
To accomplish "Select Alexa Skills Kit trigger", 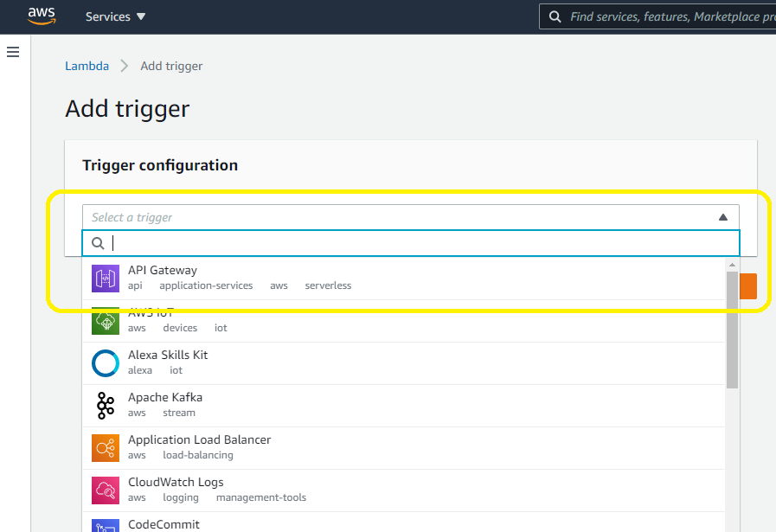I will [403, 363].
